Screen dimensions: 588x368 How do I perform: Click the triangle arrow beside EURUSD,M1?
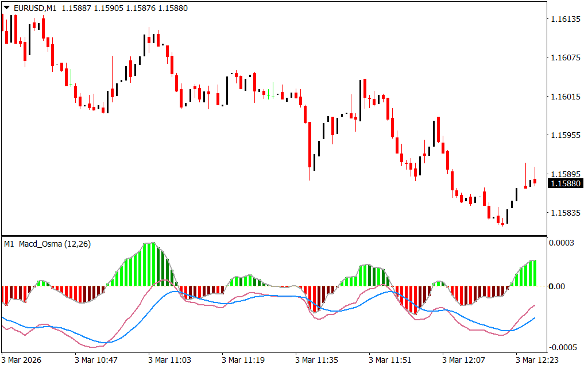tap(6, 8)
